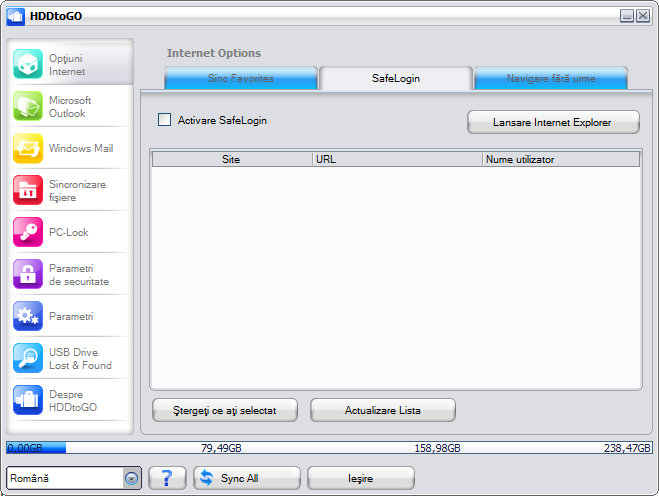Open the Windows Mail envelope icon
659x496 pixels.
[x=28, y=148]
